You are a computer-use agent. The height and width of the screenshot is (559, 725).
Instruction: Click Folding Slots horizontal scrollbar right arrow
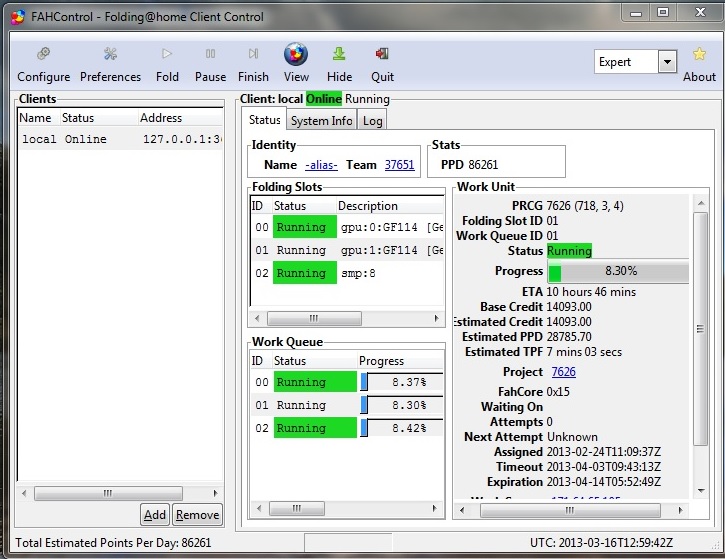coord(436,318)
